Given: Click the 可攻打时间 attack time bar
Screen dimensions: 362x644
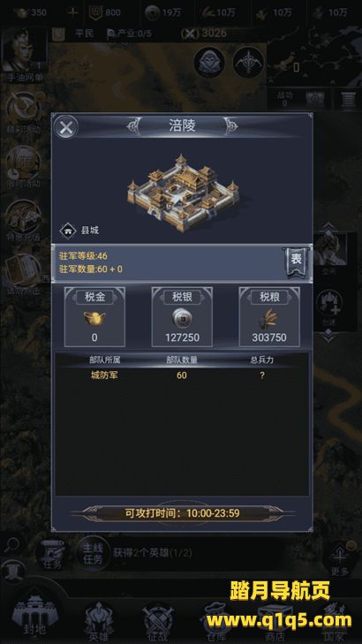Looking at the screenshot, I should click(182, 513).
